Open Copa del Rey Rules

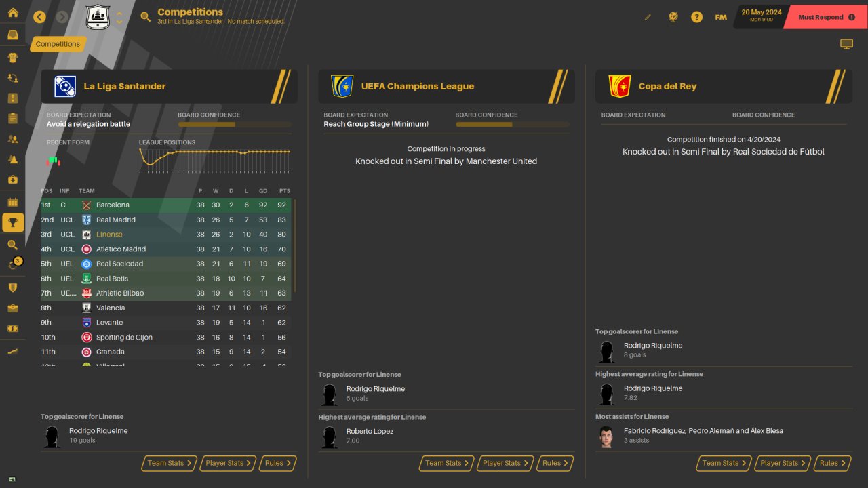pyautogui.click(x=832, y=463)
